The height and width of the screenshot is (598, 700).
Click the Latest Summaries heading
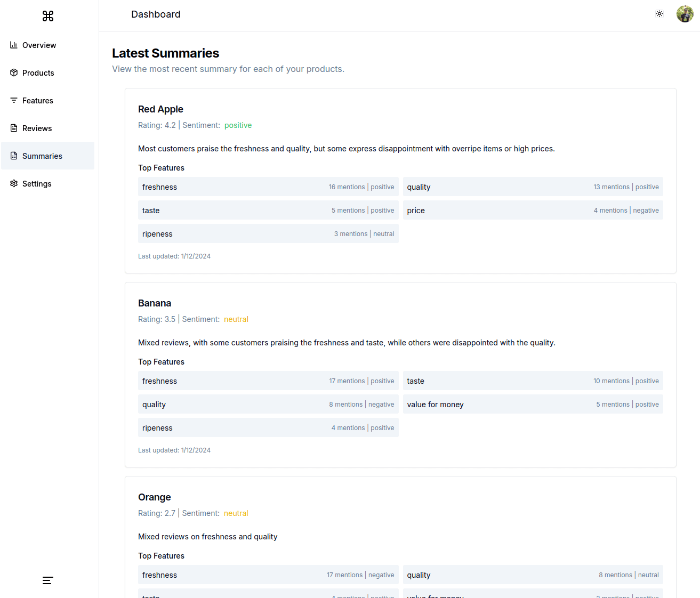pyautogui.click(x=166, y=53)
